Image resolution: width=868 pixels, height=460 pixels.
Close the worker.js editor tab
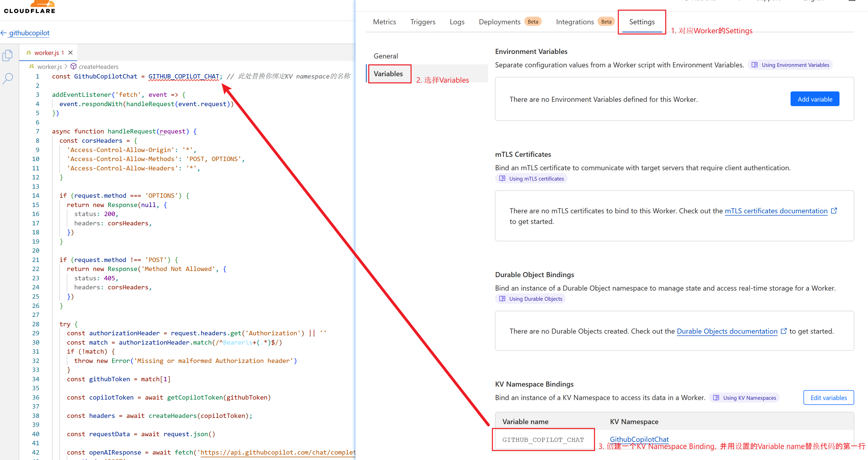click(x=71, y=53)
